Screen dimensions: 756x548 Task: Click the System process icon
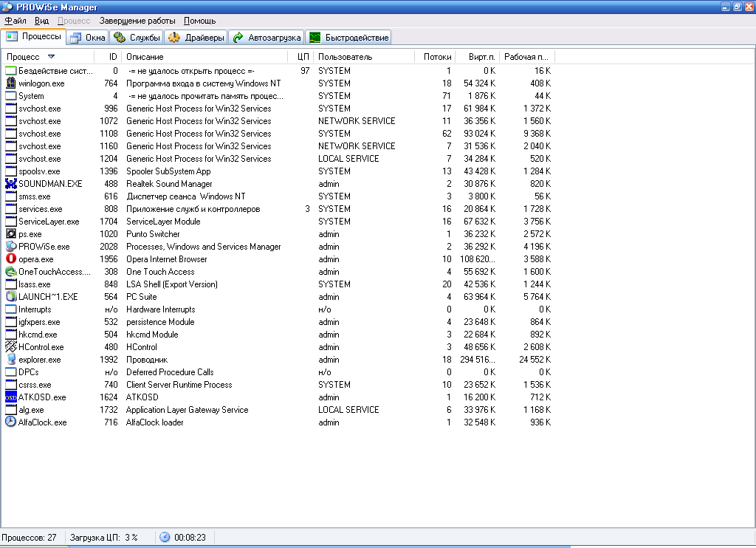tap(10, 95)
